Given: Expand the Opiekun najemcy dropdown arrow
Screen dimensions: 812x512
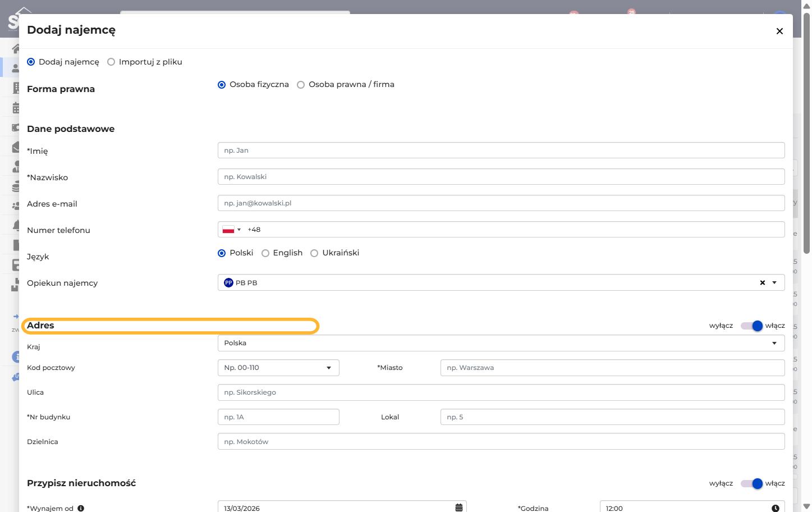Looking at the screenshot, I should coord(774,282).
